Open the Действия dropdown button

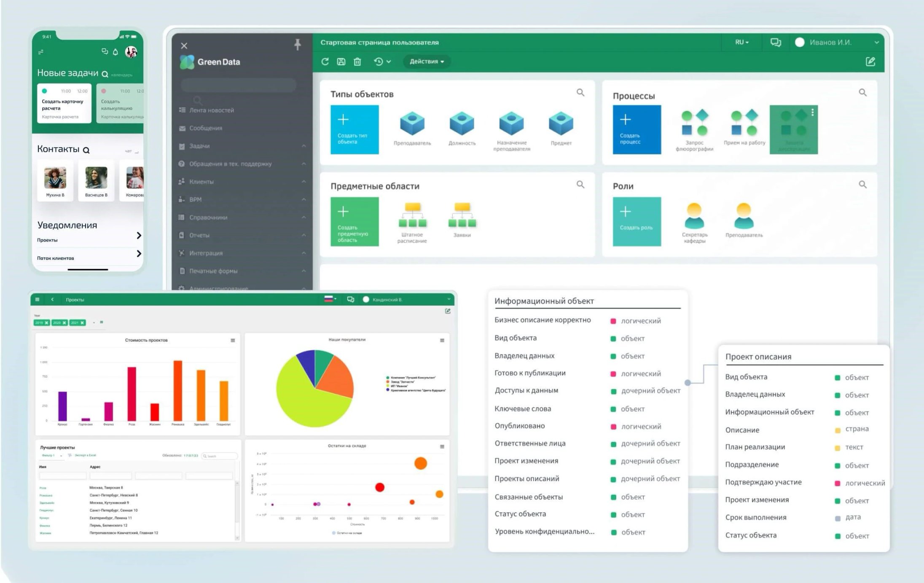427,62
